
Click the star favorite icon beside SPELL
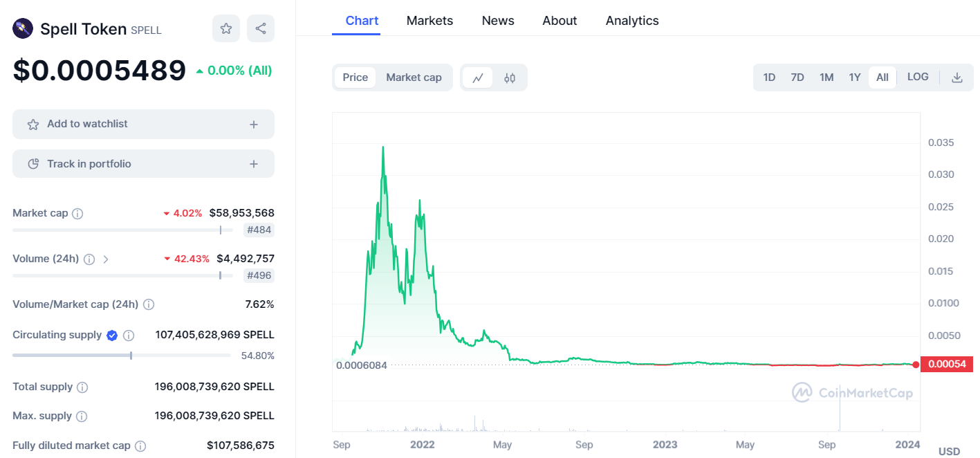[225, 28]
